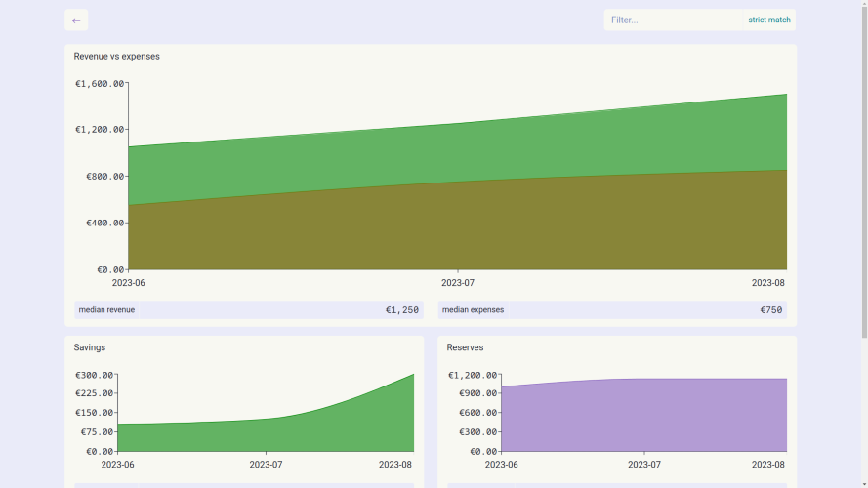Viewport: 868px width, 488px height.
Task: Click the €750 median expenses value
Action: 771,309
